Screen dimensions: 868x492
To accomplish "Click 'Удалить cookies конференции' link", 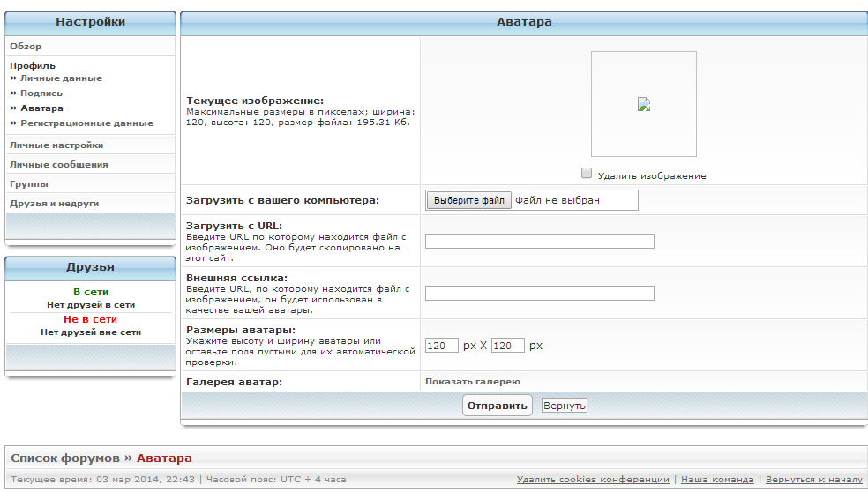I will [x=593, y=480].
